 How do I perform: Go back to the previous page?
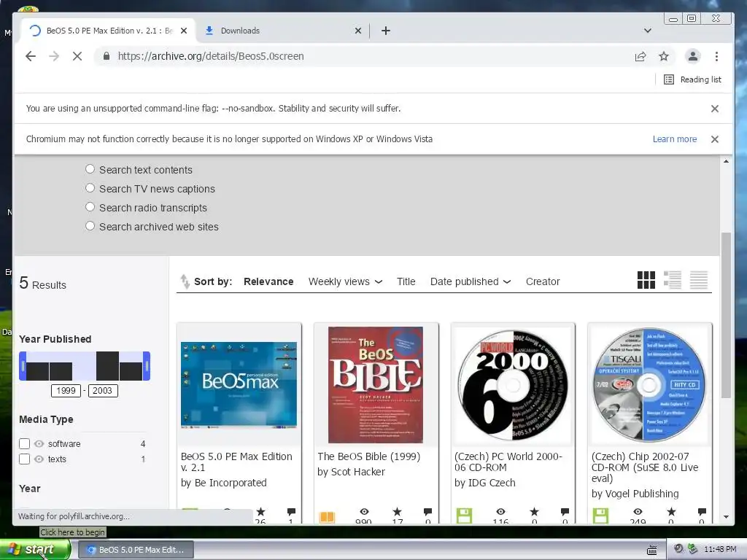point(31,56)
